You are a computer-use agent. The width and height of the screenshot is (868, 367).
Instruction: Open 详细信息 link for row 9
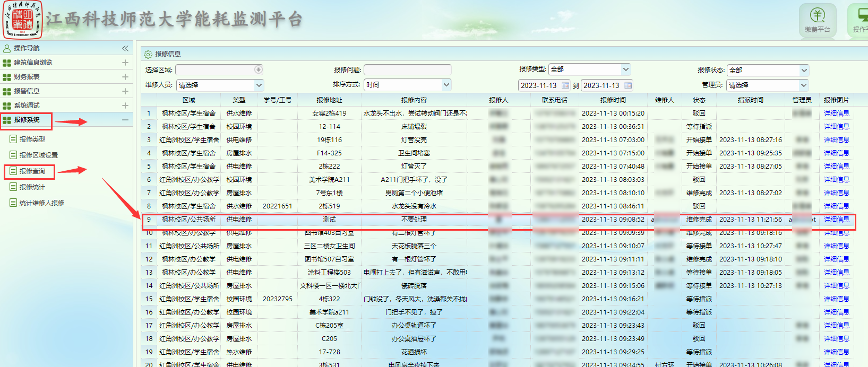(836, 220)
